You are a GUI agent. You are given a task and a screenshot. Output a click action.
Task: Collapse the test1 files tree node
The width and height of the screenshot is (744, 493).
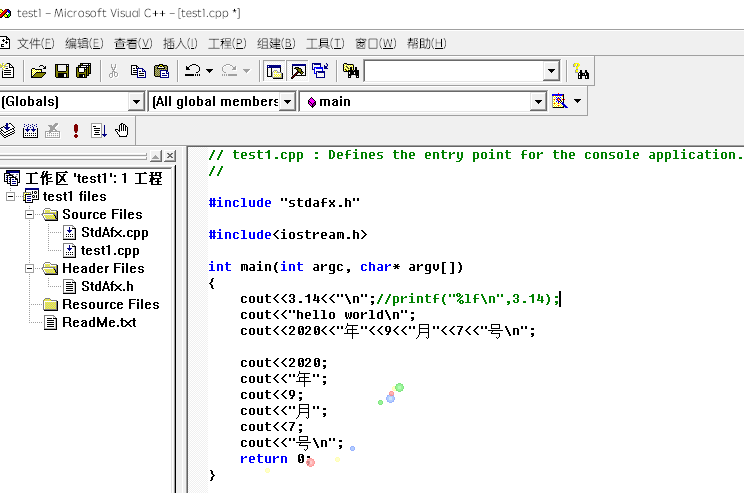pyautogui.click(x=10, y=196)
